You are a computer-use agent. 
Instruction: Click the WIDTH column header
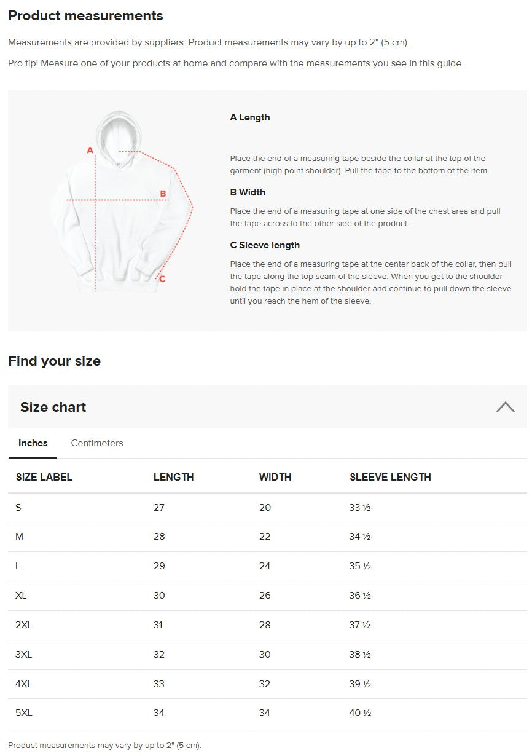click(x=275, y=477)
